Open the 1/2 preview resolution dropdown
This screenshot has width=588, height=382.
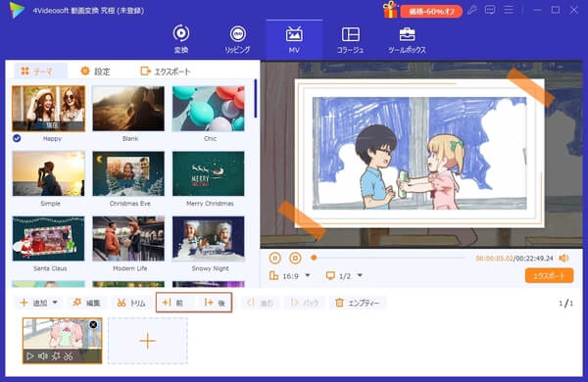pyautogui.click(x=344, y=276)
